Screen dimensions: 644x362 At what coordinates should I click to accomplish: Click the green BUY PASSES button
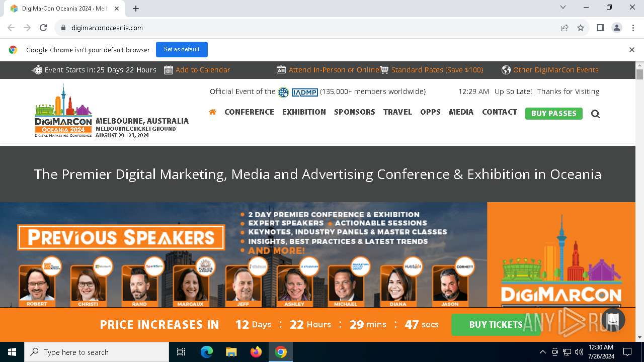tap(553, 114)
